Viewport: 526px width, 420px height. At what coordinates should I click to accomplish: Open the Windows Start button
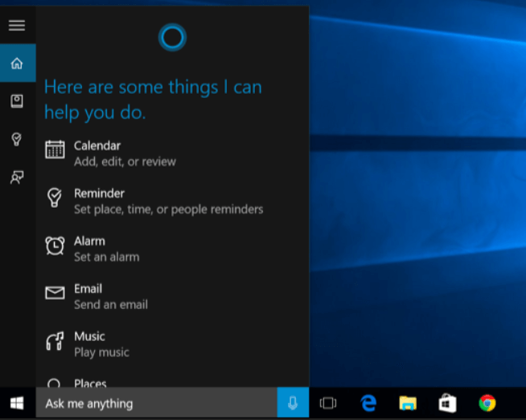pos(17,403)
